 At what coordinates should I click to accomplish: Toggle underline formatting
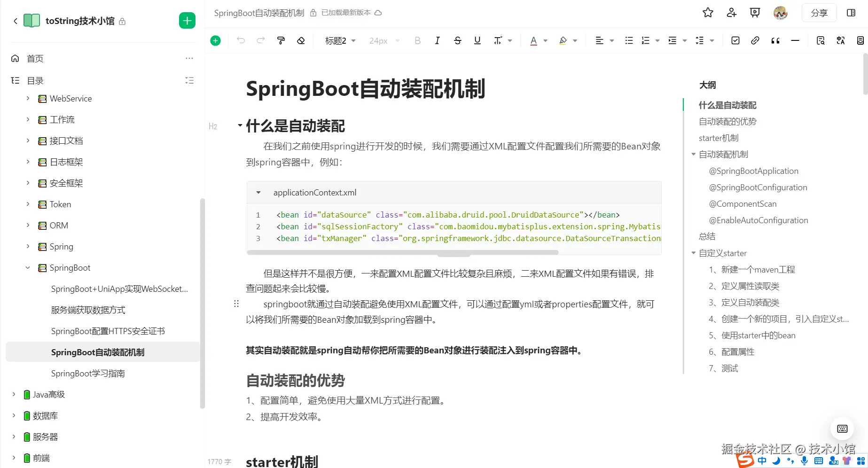[477, 40]
